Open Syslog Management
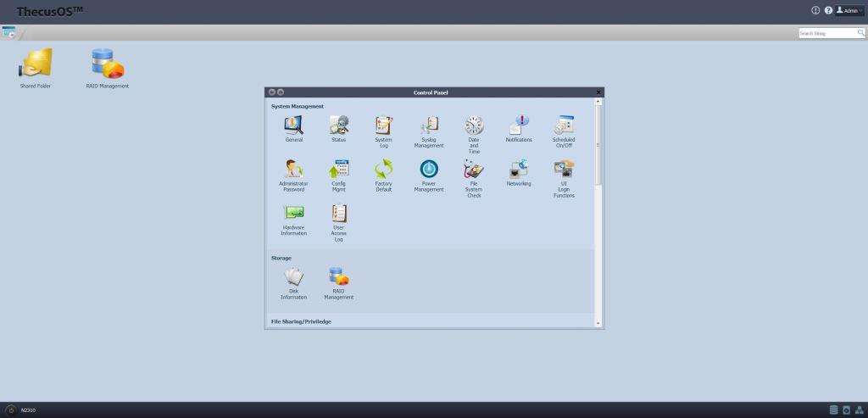The width and height of the screenshot is (868, 418). 429,131
